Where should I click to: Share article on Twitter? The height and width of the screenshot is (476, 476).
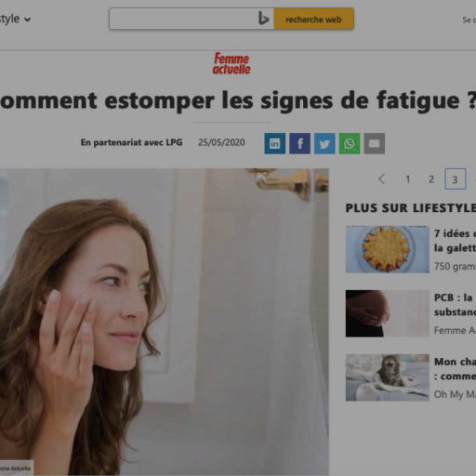pos(324,143)
